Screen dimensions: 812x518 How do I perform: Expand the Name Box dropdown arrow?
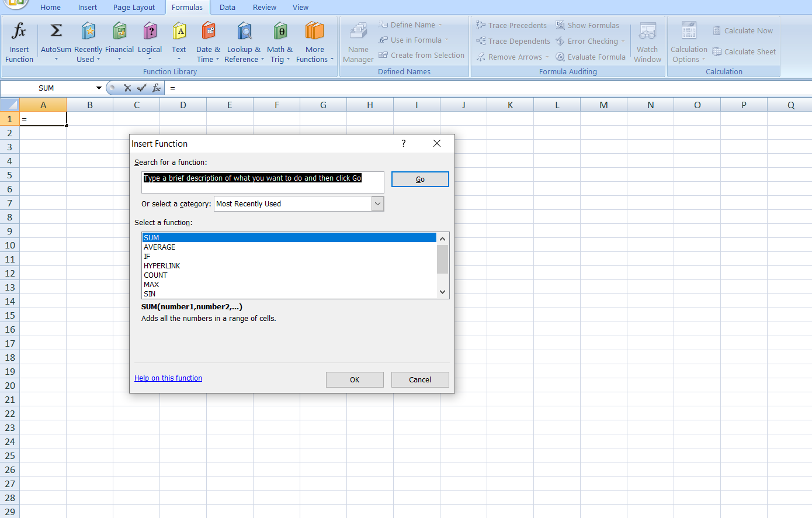point(99,88)
